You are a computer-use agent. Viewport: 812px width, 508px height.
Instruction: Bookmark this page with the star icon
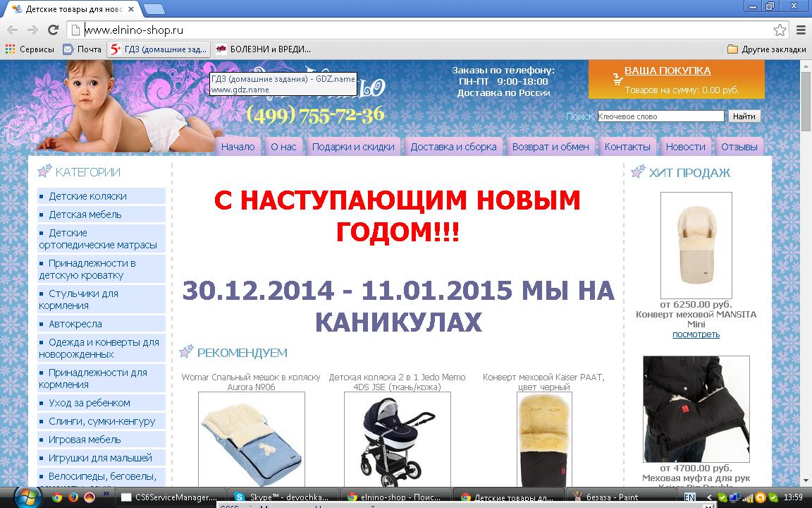780,30
